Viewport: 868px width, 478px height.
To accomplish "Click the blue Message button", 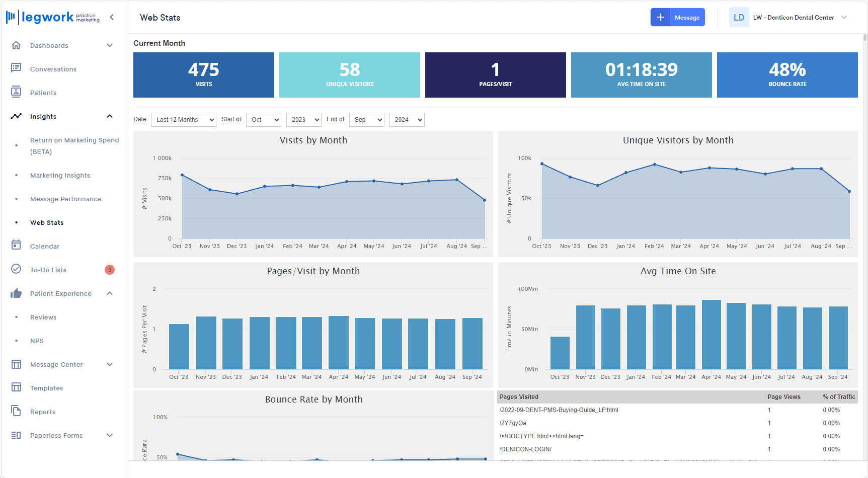I will click(677, 18).
